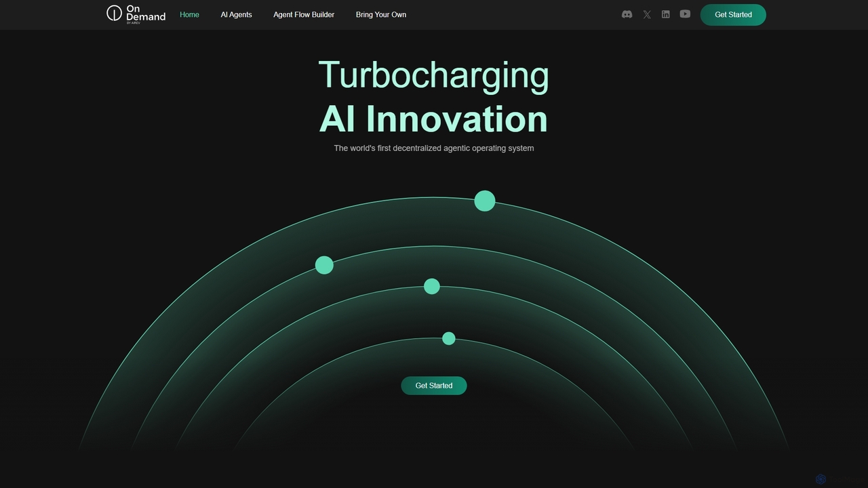Visit the LinkedIn page via its icon

(666, 14)
